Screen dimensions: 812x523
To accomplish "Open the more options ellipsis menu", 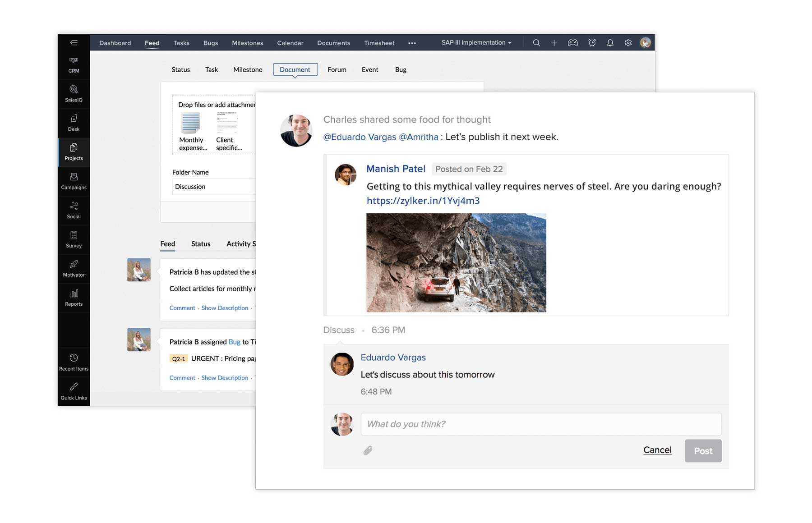I will click(x=412, y=43).
